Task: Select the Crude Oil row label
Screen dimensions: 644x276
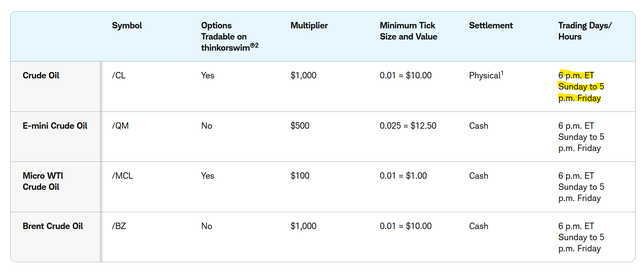Action: coord(41,75)
